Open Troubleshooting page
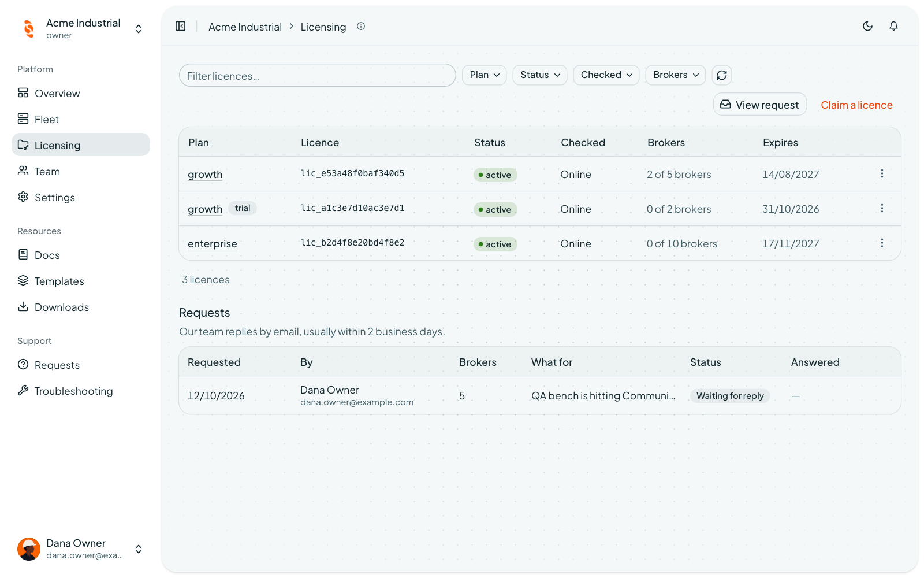Viewport: 924px width, 578px height. [81, 391]
